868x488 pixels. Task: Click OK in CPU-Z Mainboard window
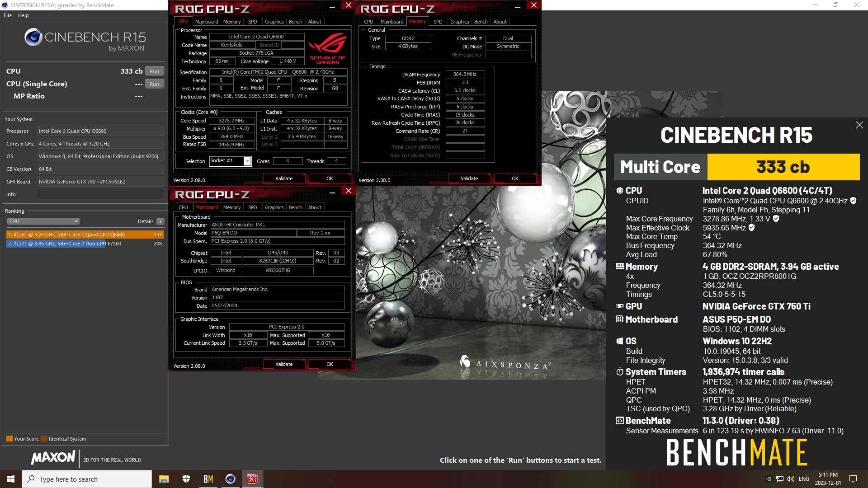tap(330, 364)
